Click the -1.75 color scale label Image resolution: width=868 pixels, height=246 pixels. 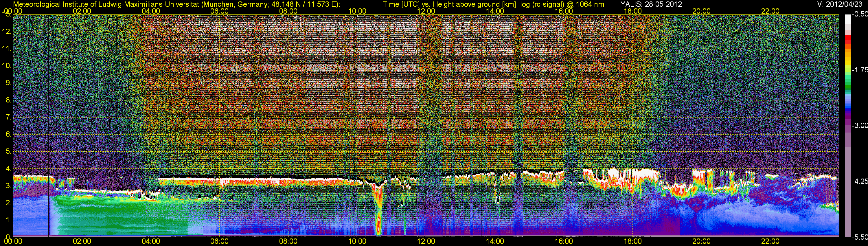click(x=860, y=70)
